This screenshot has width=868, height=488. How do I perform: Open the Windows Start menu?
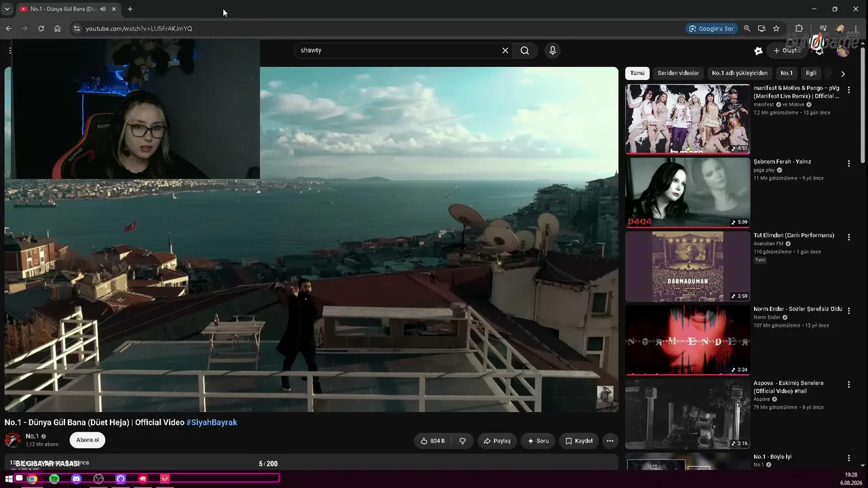tap(8, 479)
